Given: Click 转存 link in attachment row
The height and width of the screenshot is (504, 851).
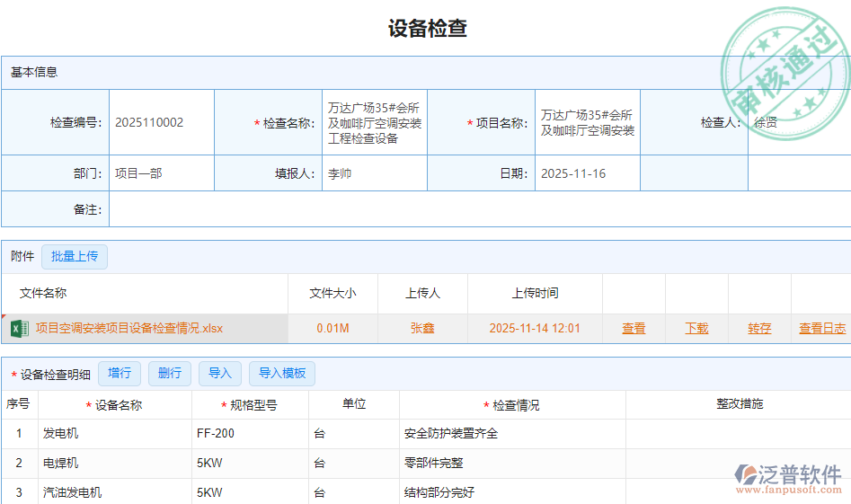Looking at the screenshot, I should click(x=759, y=329).
